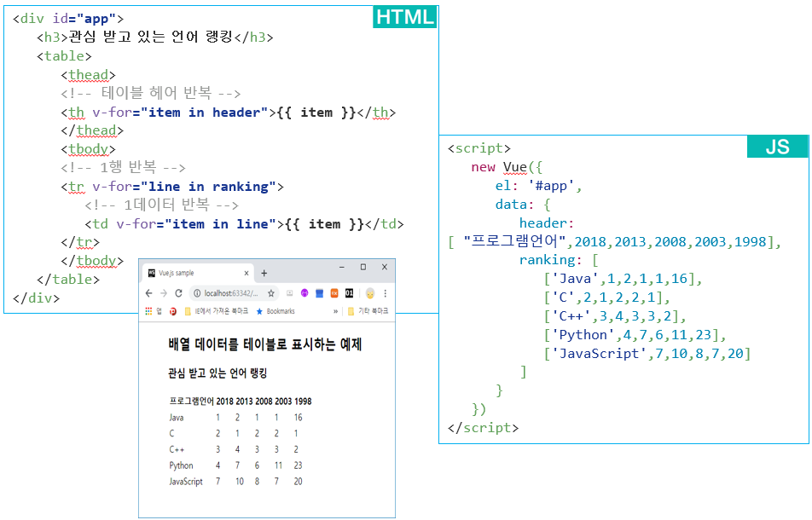Open a new browser tab
Viewport: 812px width, 520px height.
pyautogui.click(x=264, y=273)
